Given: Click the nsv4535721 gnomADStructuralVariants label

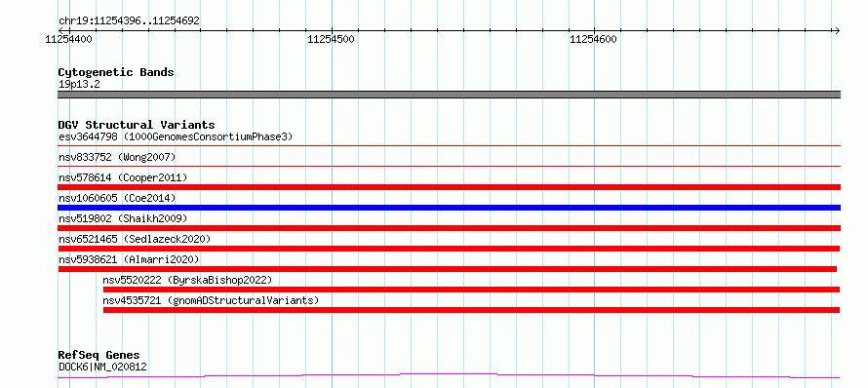Looking at the screenshot, I should coord(211,300).
